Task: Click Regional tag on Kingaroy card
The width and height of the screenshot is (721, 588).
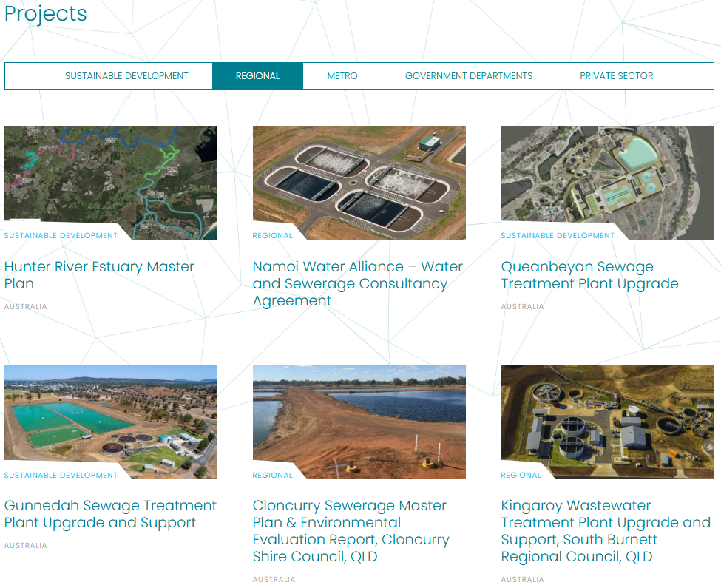Action: (521, 476)
